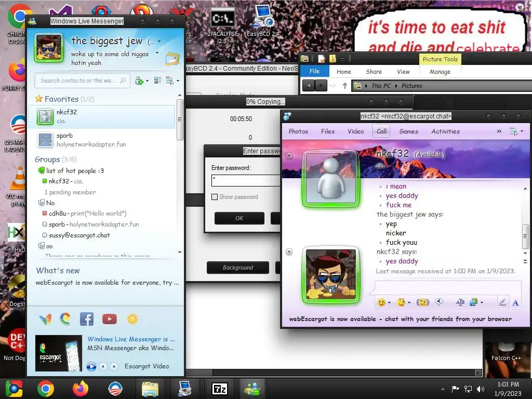Start a Call from chat toolbar
This screenshot has height=399, width=532.
coord(381,131)
